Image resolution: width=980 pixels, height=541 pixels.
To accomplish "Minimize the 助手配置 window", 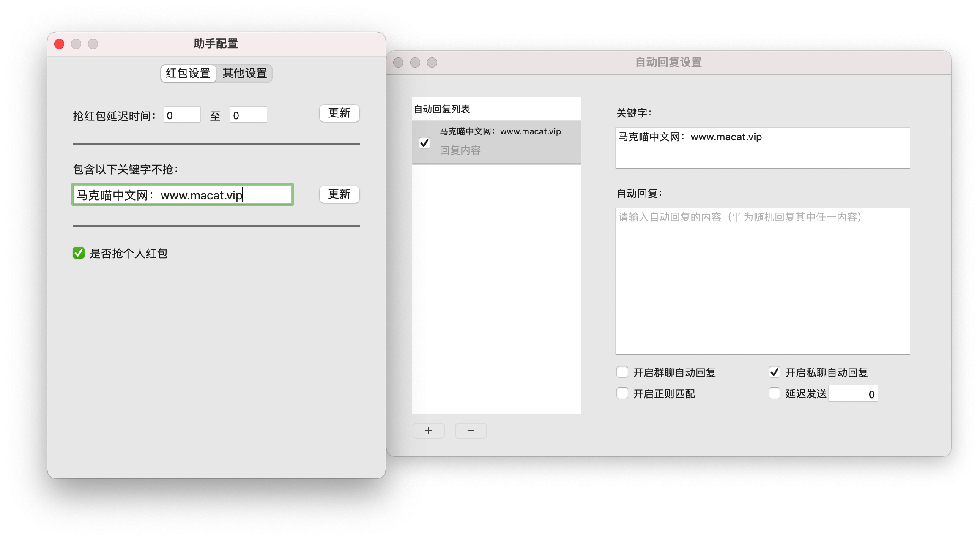I will tap(76, 44).
